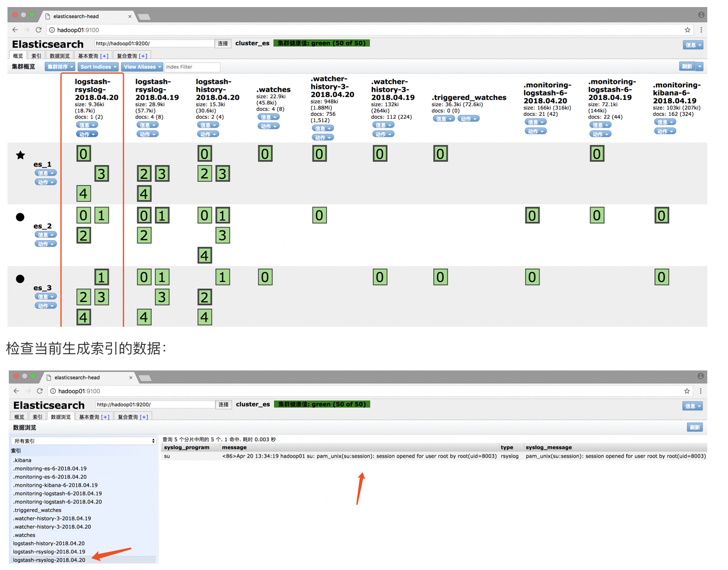The image size is (728, 570).
Task: Open the 集群排序 dropdown
Action: click(60, 67)
